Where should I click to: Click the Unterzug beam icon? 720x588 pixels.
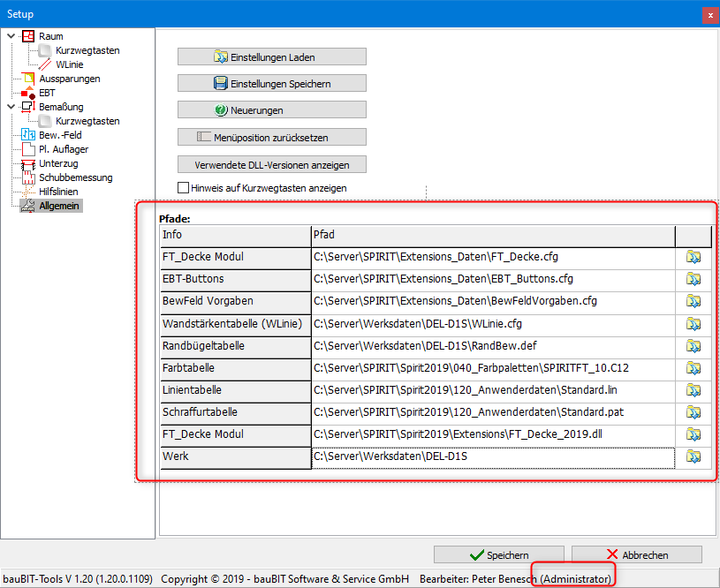[x=28, y=163]
